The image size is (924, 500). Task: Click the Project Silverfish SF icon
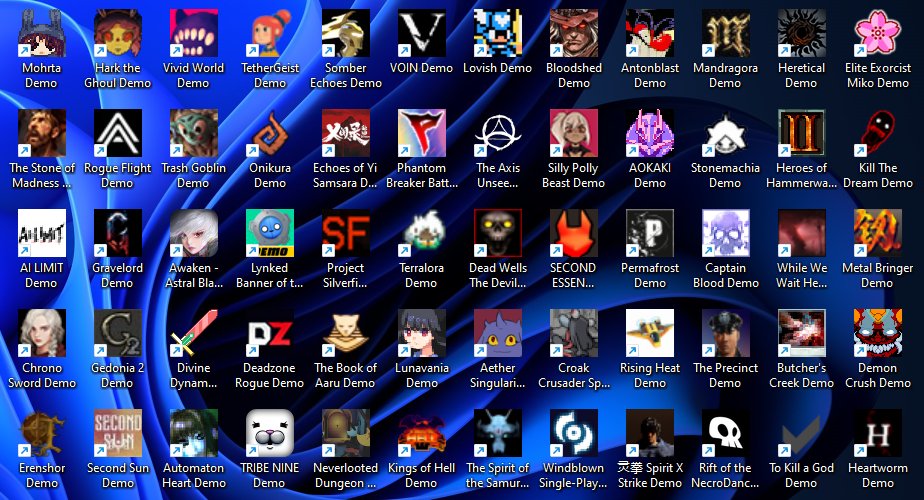[x=346, y=233]
